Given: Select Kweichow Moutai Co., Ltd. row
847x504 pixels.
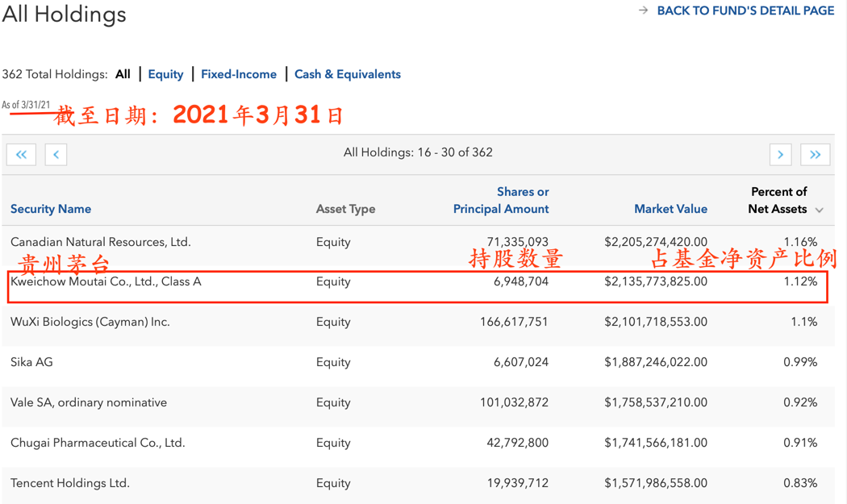Looking at the screenshot, I should pyautogui.click(x=106, y=281).
